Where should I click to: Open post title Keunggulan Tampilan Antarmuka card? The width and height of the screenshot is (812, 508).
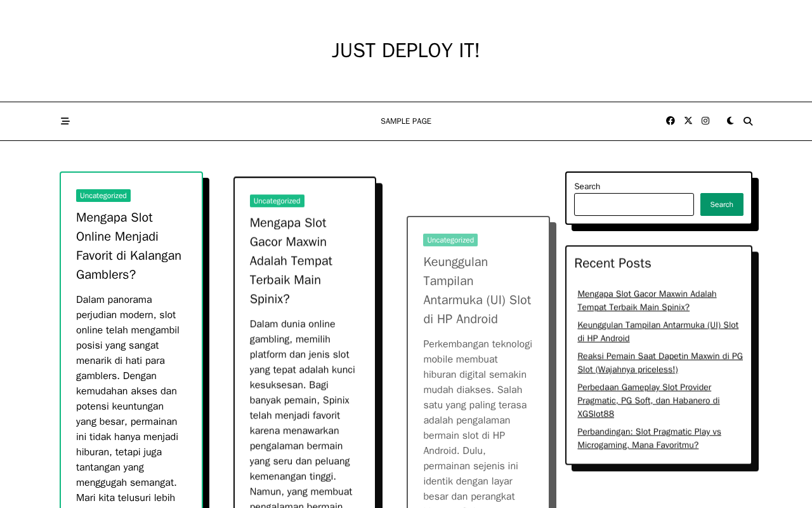[477, 290]
